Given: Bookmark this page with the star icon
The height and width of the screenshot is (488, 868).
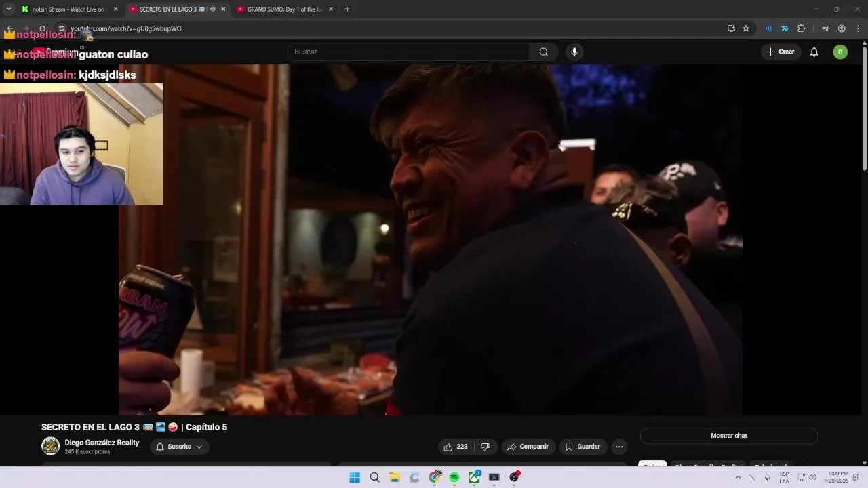Looking at the screenshot, I should coord(746,28).
